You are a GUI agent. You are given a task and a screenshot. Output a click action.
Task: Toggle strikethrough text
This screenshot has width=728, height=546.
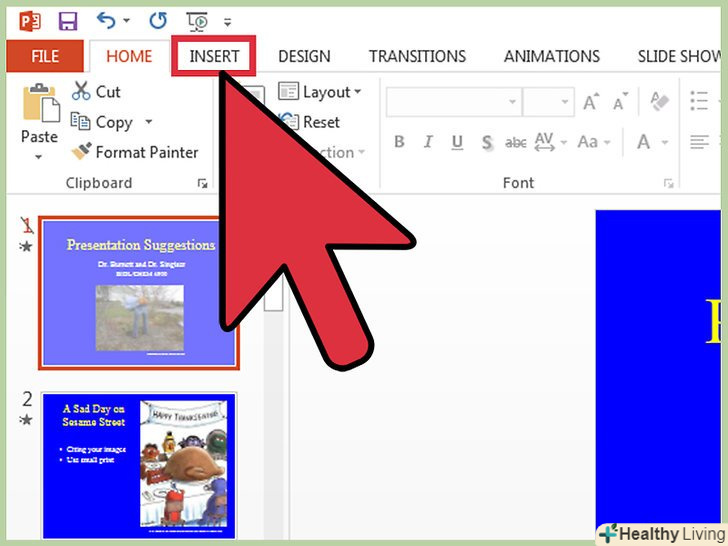coord(515,142)
